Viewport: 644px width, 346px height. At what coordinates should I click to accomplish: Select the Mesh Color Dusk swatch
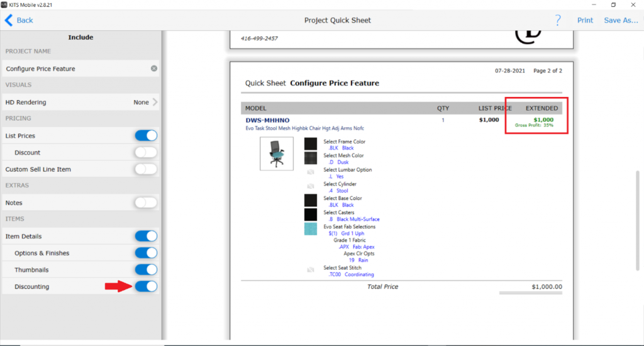(x=311, y=158)
